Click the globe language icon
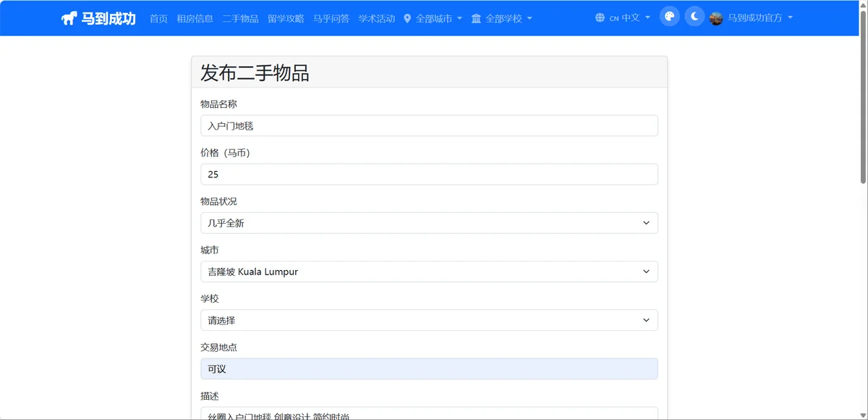 point(600,18)
